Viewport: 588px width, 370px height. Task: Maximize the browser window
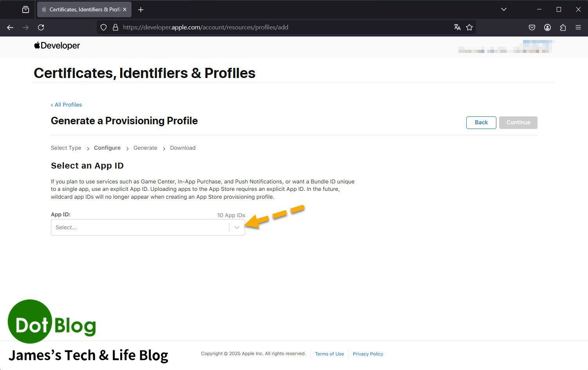[559, 9]
